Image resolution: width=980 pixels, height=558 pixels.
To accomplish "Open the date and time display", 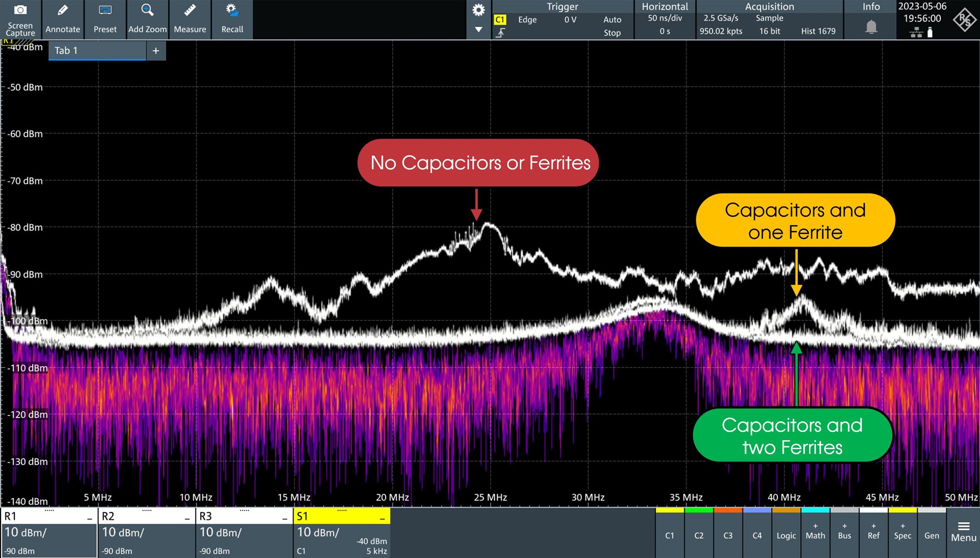I will point(922,12).
